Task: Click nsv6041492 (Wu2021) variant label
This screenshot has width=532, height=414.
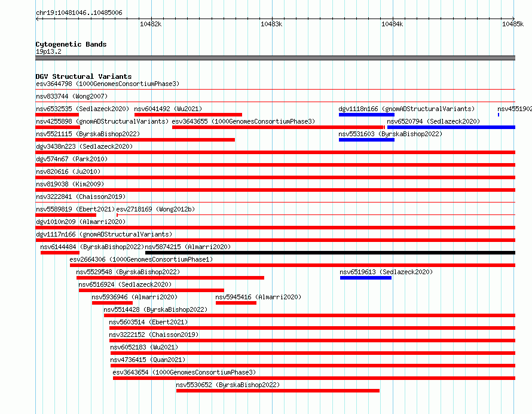Action: [168, 109]
